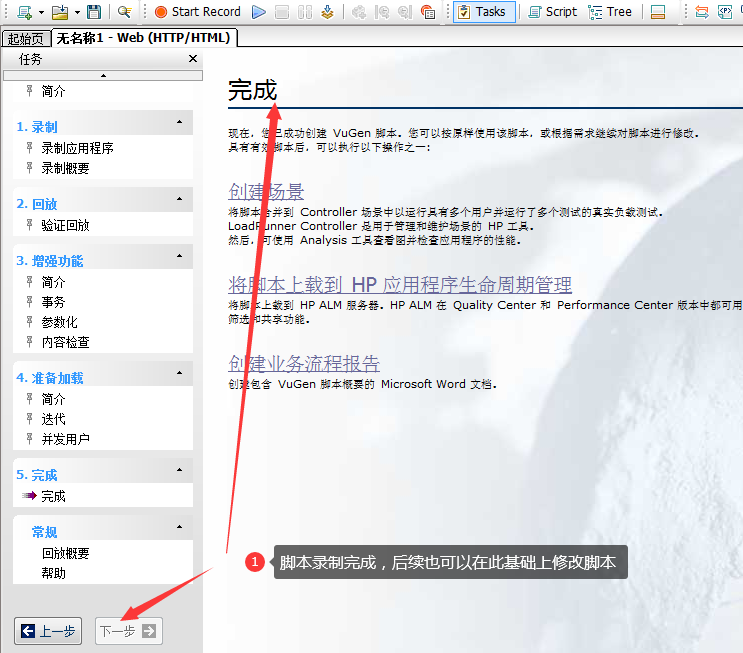Collapse the 2. 回放 section

pyautogui.click(x=180, y=199)
